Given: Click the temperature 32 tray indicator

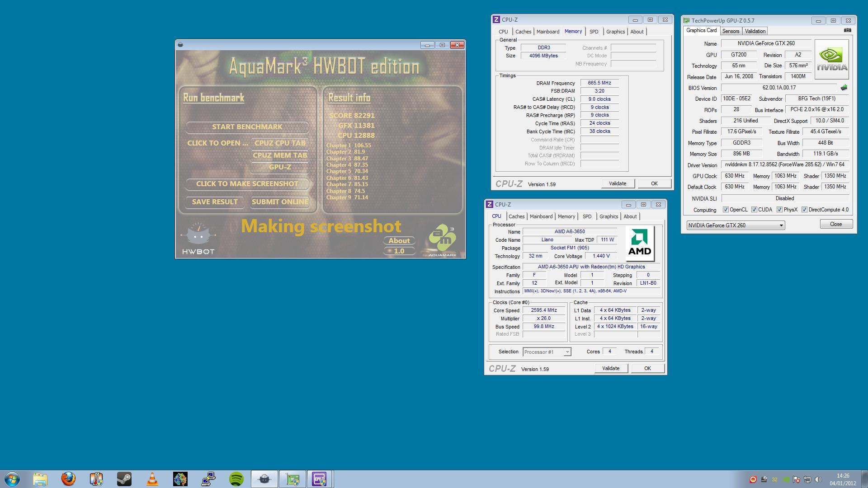Looking at the screenshot, I should pyautogui.click(x=774, y=479).
